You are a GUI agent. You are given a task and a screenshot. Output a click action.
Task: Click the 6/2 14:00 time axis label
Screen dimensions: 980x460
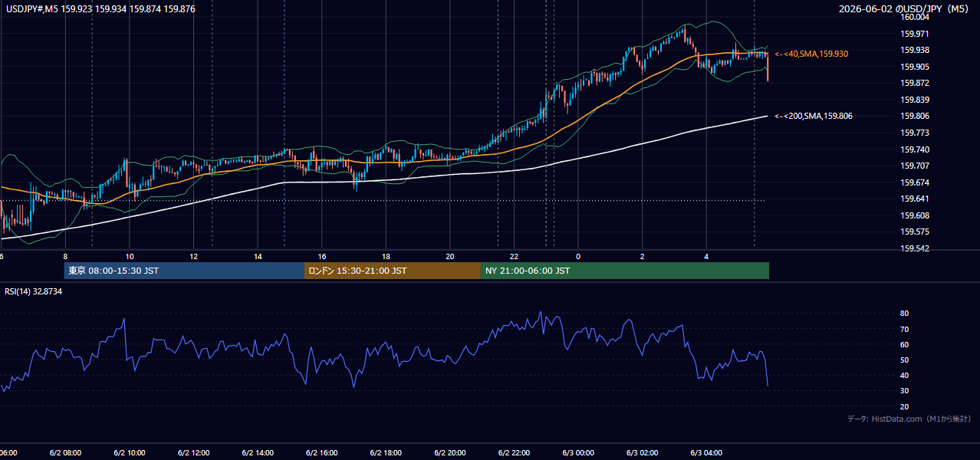click(258, 453)
